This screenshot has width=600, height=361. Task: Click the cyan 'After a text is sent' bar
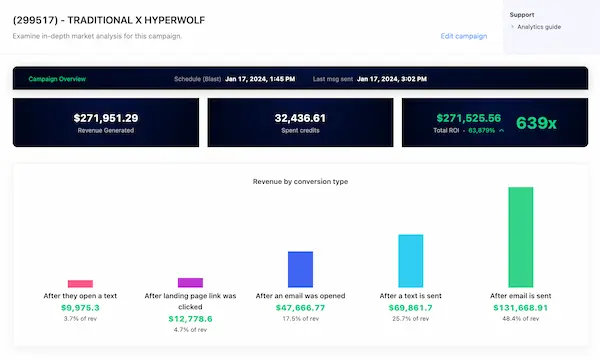(411, 261)
